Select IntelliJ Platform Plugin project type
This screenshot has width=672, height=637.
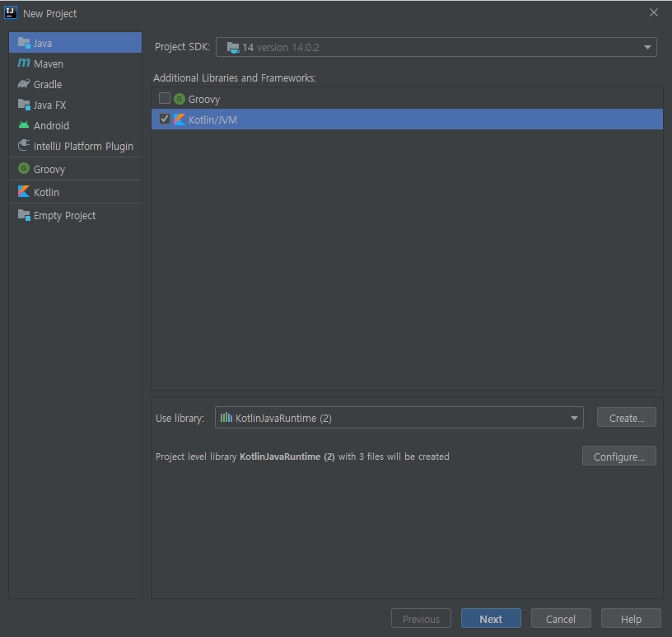click(x=76, y=146)
